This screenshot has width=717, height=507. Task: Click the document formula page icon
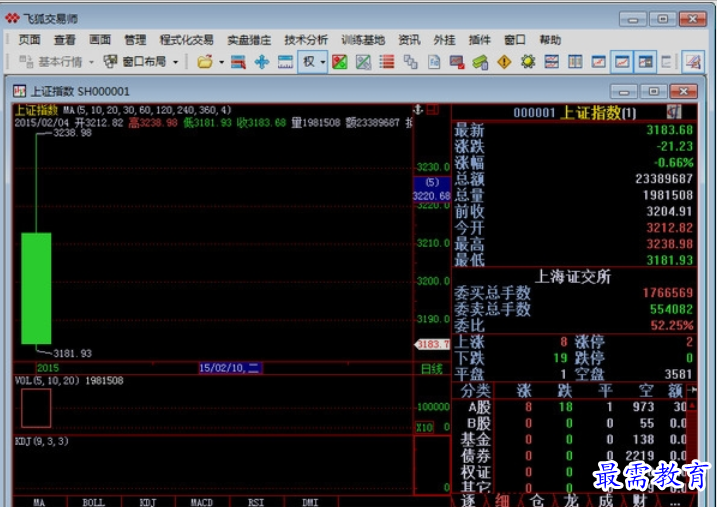pos(433,62)
